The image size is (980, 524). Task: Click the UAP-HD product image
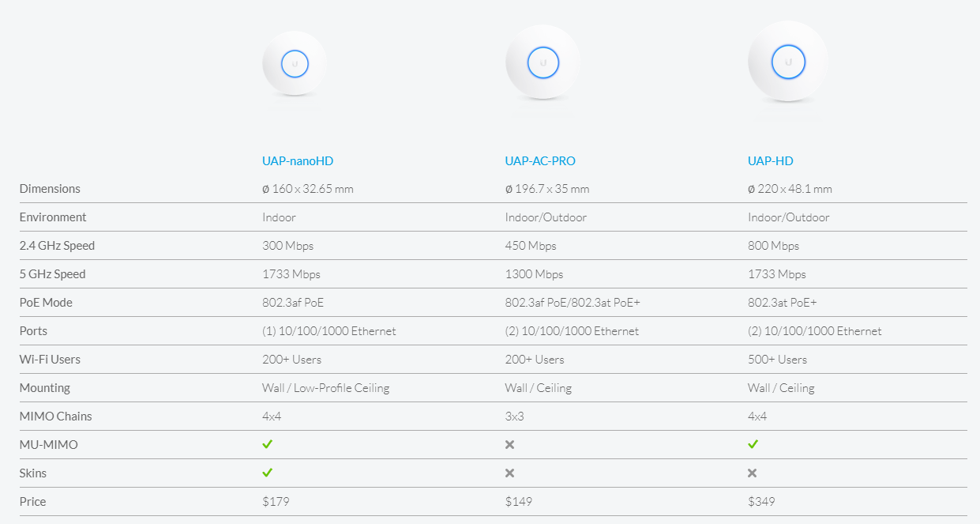[787, 62]
